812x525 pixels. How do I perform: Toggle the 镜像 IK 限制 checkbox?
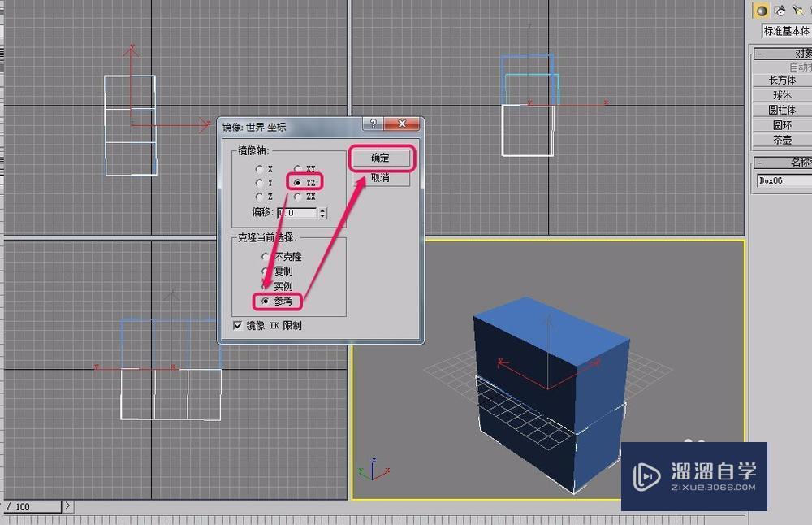click(x=237, y=325)
